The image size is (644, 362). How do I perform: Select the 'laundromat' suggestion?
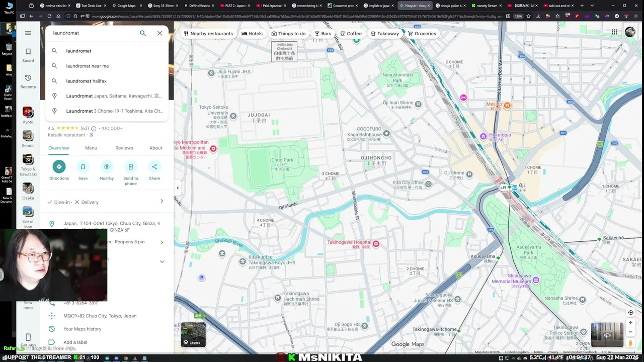point(107,51)
